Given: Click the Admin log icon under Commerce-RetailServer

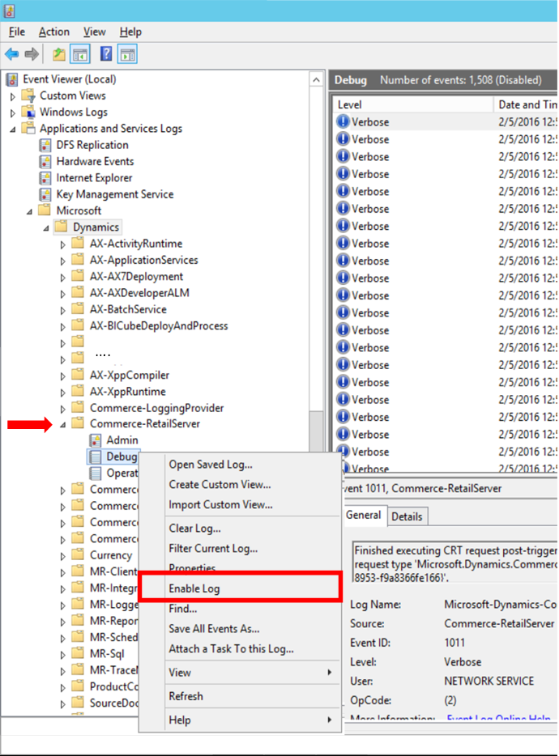Looking at the screenshot, I should 96,440.
